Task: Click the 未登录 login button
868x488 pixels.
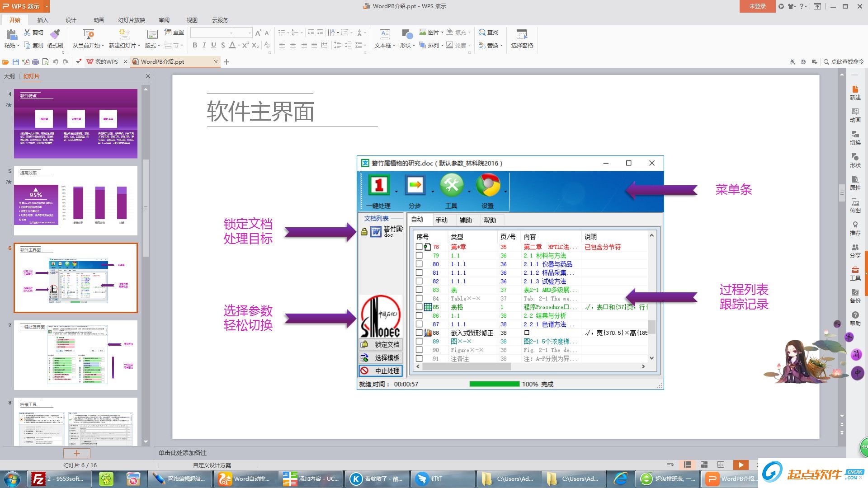Action: (x=757, y=6)
